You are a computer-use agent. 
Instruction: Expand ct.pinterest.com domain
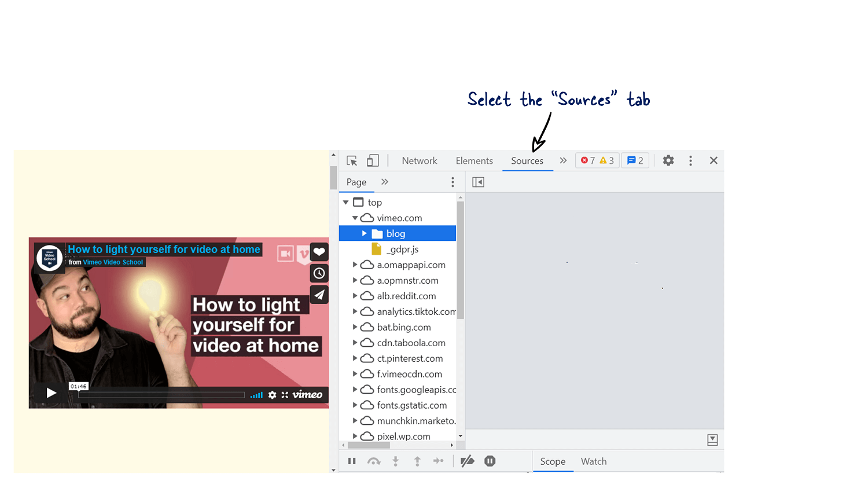[355, 358]
